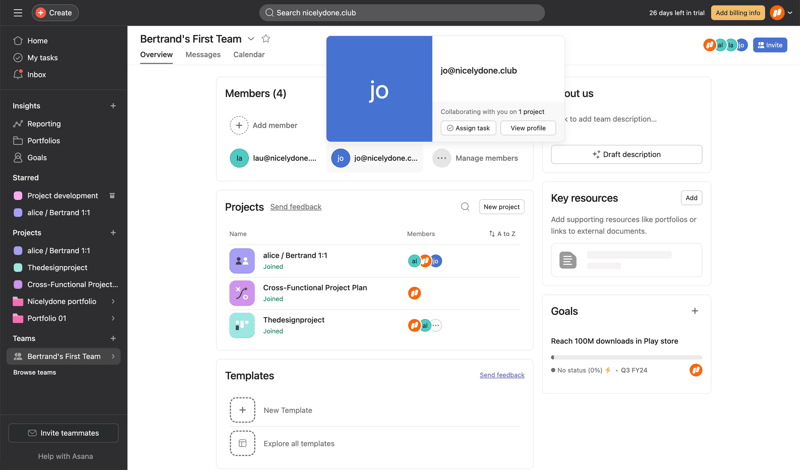The image size is (800, 470).
Task: Add a new Insights item with plus
Action: click(x=113, y=106)
